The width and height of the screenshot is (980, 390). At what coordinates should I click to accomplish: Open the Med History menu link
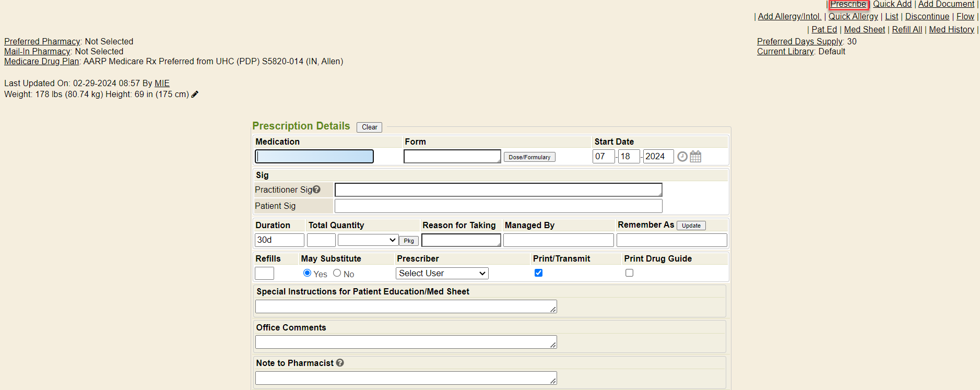[x=951, y=30]
